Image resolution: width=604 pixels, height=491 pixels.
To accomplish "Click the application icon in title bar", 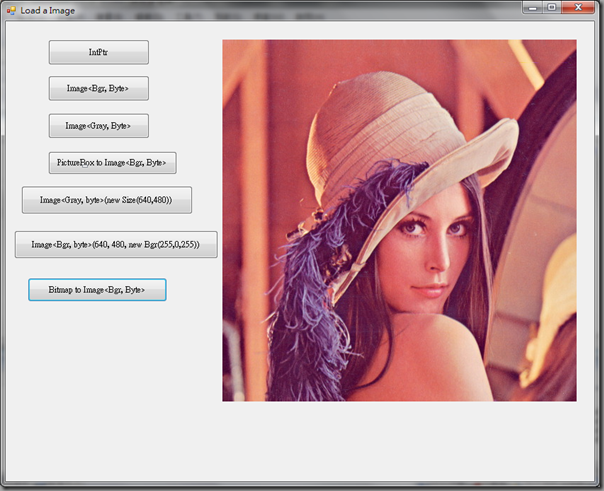I will click(11, 10).
